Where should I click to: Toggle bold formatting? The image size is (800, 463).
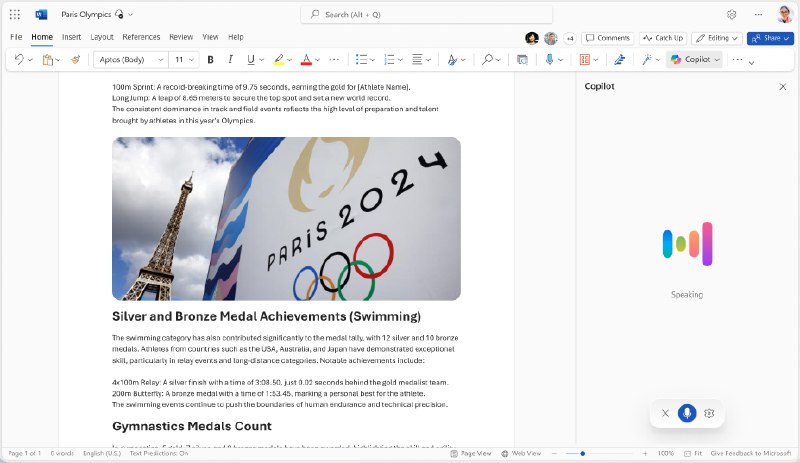(210, 60)
